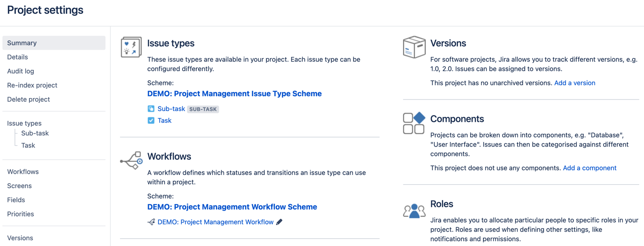Click the Components squares icon
Viewport: 644px width, 246px height.
point(414,123)
